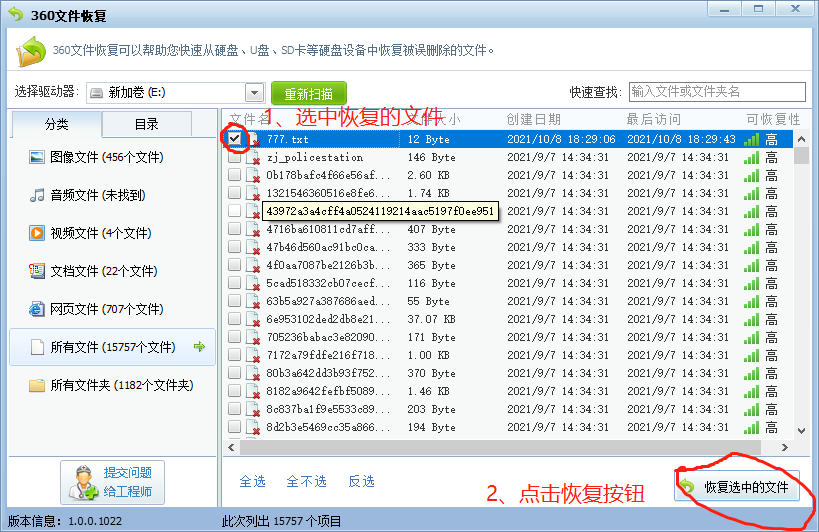Image resolution: width=819 pixels, height=532 pixels.
Task: Select the 80b3a642dd3b93f752 file row name
Action: [x=329, y=373]
